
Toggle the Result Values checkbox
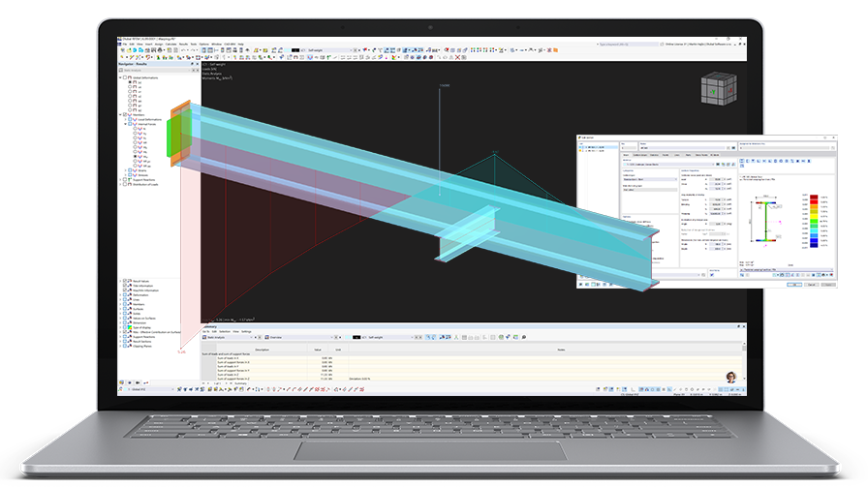(125, 281)
